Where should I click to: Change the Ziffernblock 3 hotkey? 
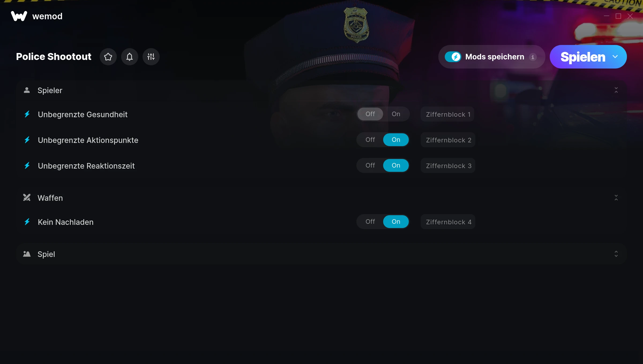448,166
